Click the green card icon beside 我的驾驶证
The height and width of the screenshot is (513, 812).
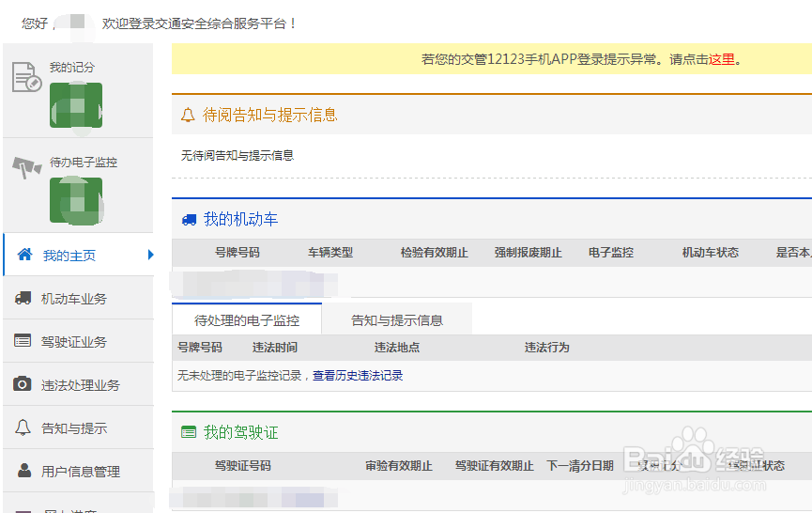point(189,432)
